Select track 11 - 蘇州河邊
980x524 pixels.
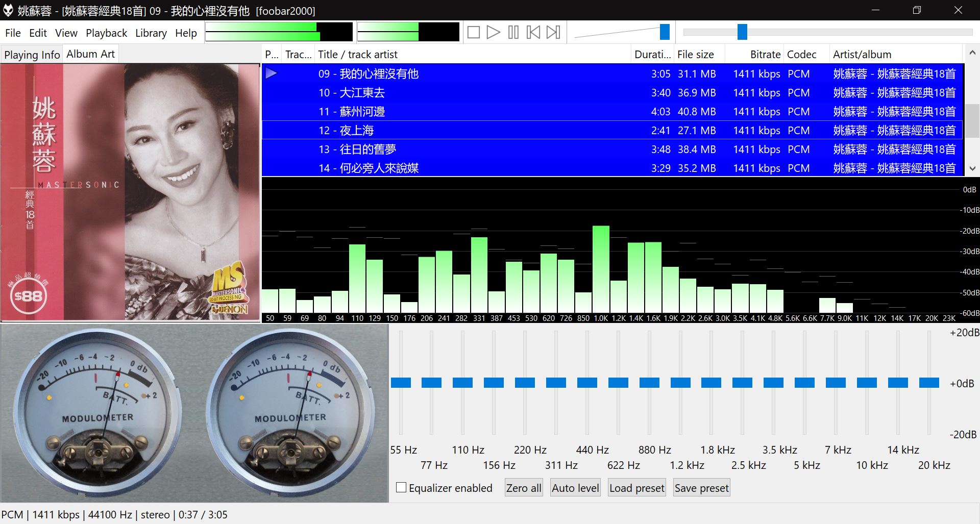point(612,111)
